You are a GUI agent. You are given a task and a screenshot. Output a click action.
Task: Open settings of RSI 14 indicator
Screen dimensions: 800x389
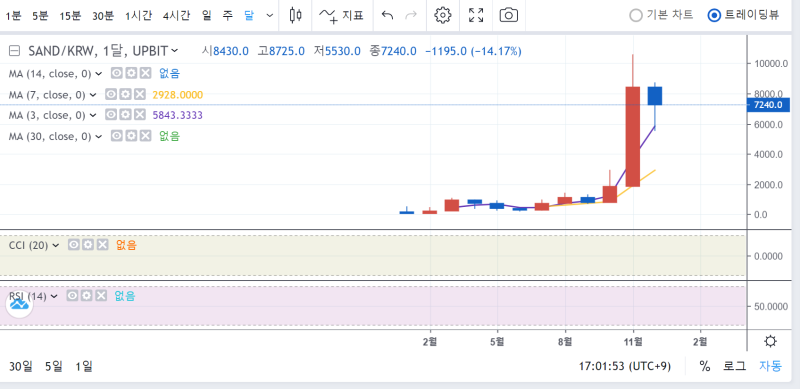[87, 296]
